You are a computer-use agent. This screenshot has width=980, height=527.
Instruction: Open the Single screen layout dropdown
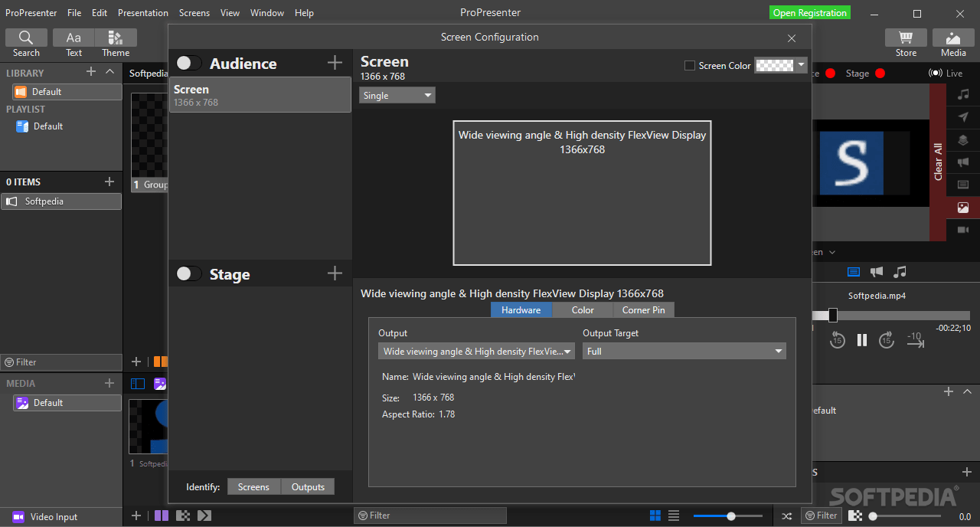(x=397, y=95)
